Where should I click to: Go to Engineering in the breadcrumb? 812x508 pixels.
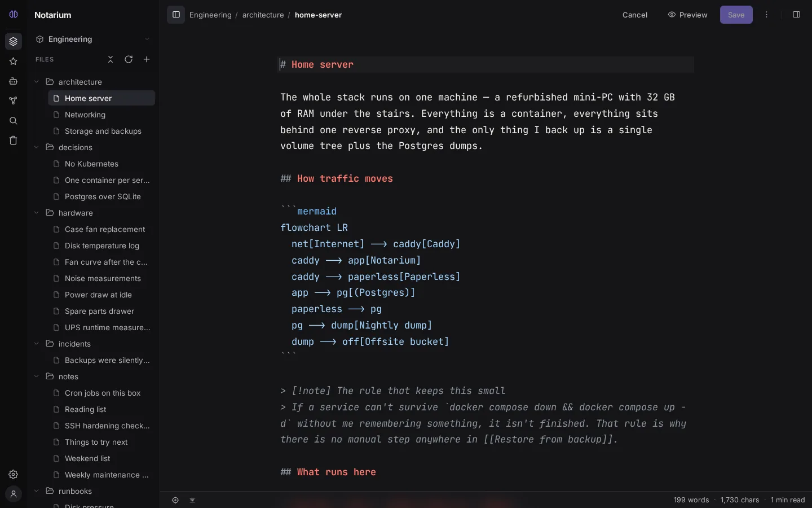click(210, 15)
